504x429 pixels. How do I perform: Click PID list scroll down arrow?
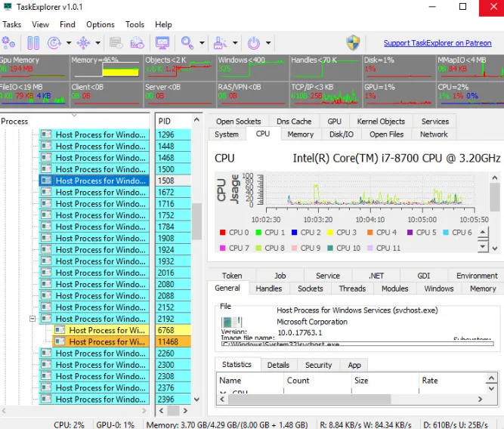coord(196,400)
